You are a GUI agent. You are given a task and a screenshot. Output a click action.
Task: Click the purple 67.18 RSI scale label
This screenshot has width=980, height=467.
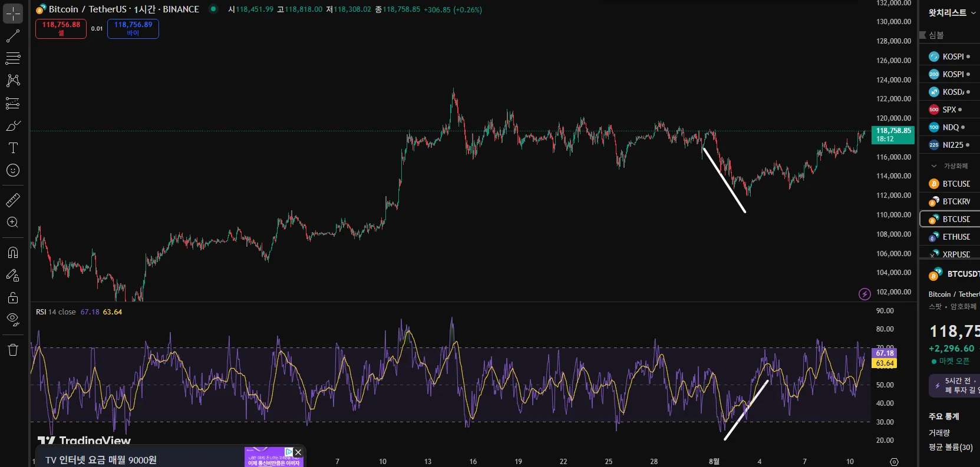[x=884, y=353]
